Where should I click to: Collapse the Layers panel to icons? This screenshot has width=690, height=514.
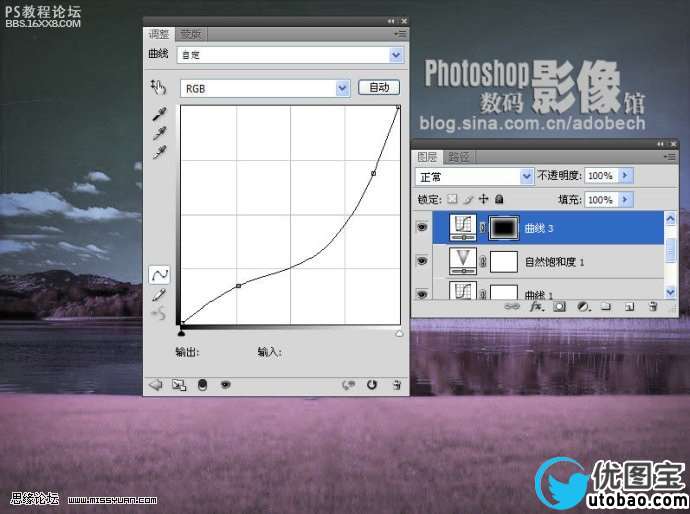pyautogui.click(x=660, y=144)
